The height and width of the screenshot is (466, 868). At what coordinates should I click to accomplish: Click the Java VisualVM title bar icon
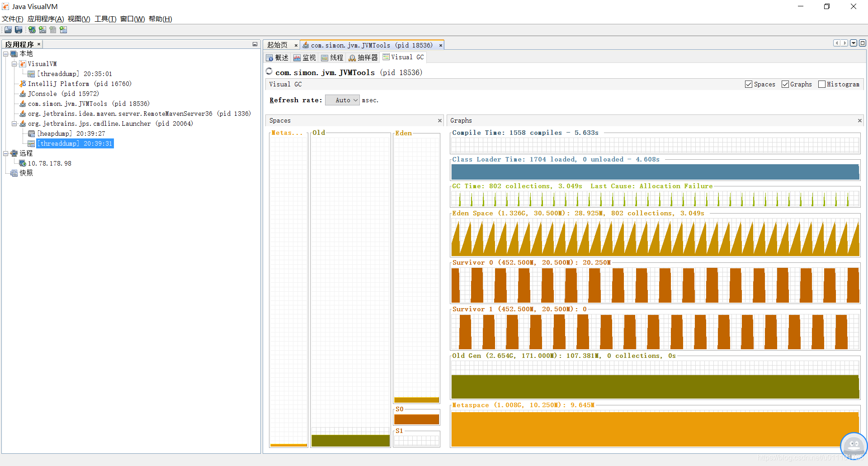[x=5, y=6]
